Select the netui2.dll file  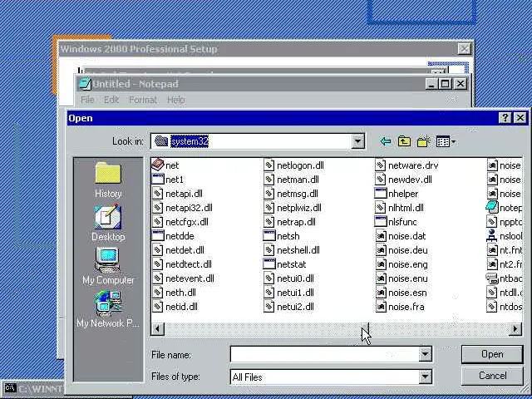[288, 307]
